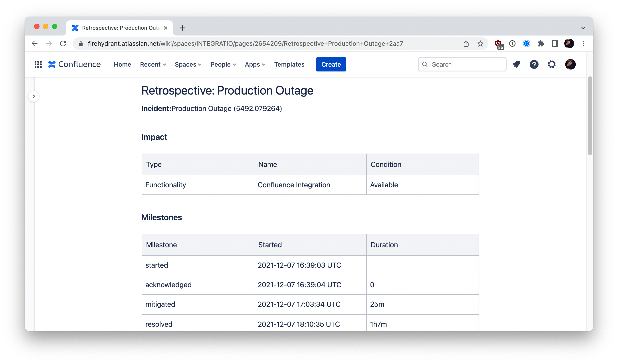
Task: Open the Confluence app switcher grid
Action: (38, 65)
